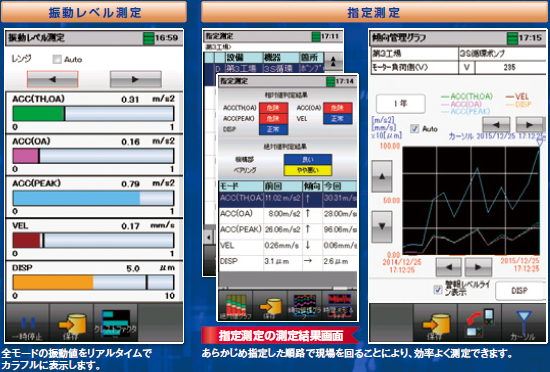Image resolution: width=550 pixels, height=372 pixels.
Task: Select the 第3工場 row in equipment list
Action: click(x=264, y=68)
